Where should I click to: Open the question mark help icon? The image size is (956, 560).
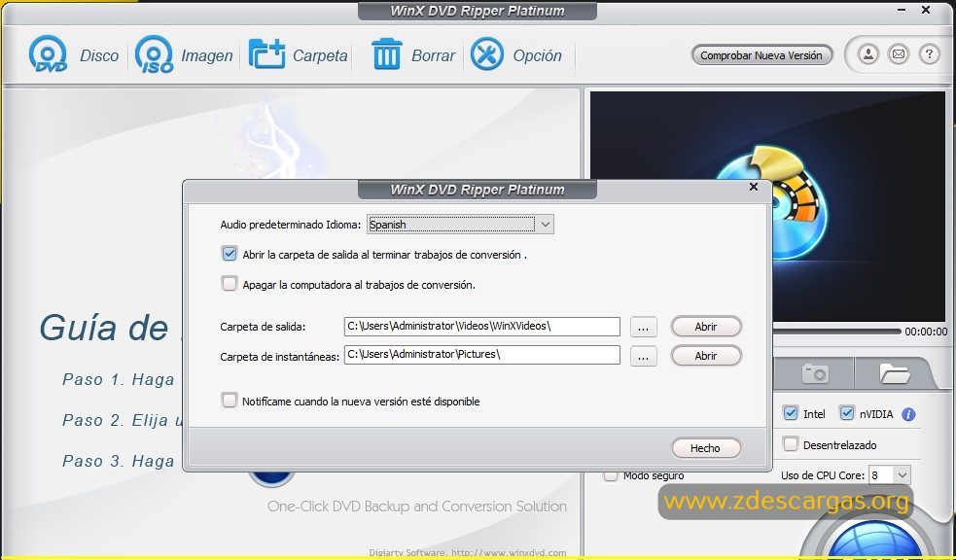[x=929, y=54]
